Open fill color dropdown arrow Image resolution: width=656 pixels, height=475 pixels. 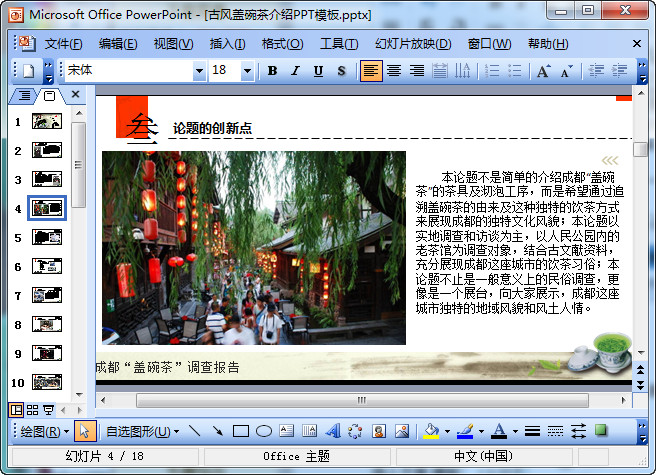[447, 431]
